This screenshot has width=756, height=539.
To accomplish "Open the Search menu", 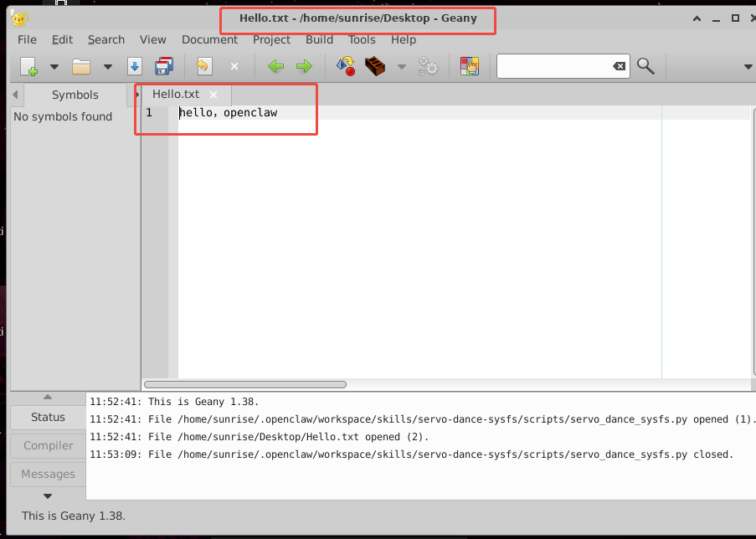I will (106, 39).
